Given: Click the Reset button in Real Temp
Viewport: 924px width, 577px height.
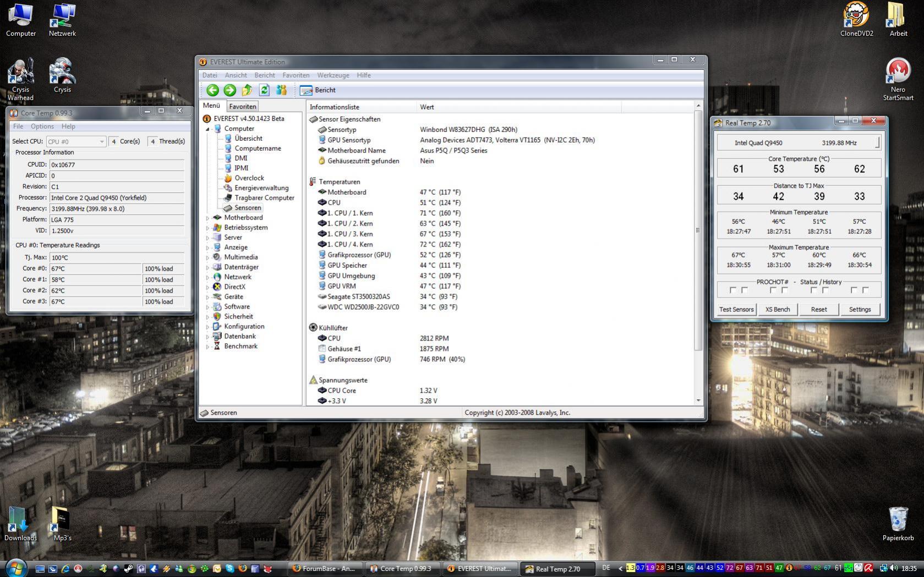Looking at the screenshot, I should click(819, 310).
